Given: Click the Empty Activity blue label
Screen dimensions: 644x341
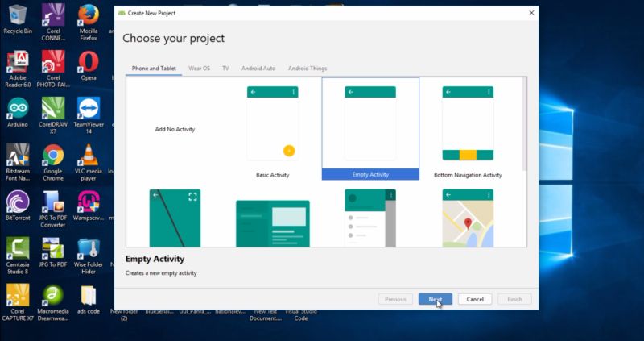Looking at the screenshot, I should pyautogui.click(x=370, y=174).
